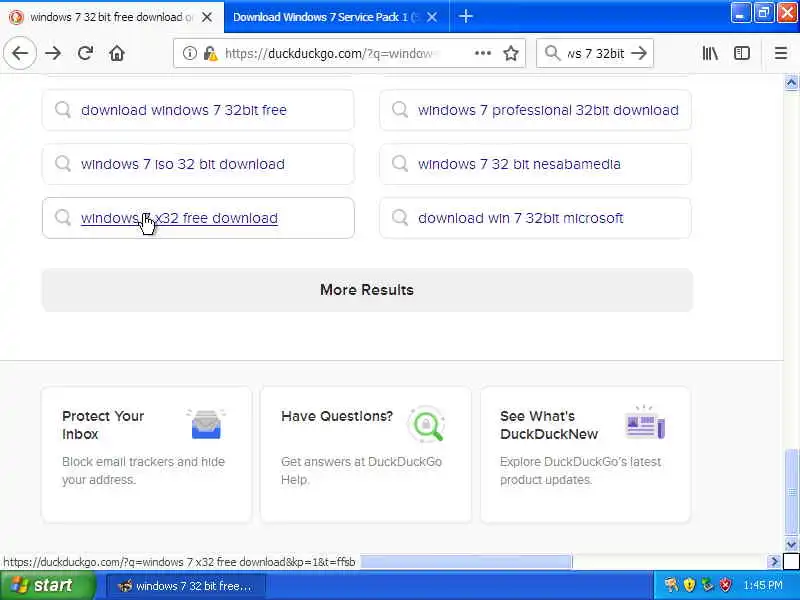Toggle the sidebar view icon
Viewport: 800px width, 600px height.
[742, 53]
